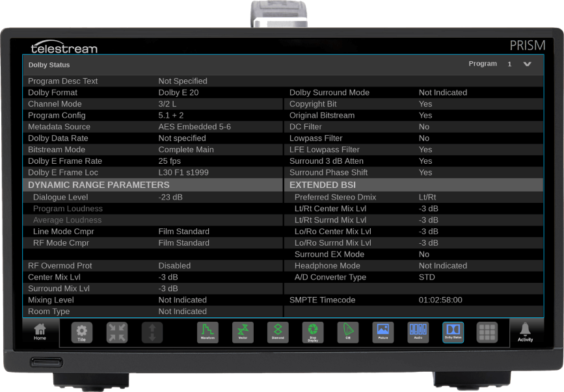The image size is (564, 392).
Task: Select the Dolby Status app icon
Action: tap(453, 332)
